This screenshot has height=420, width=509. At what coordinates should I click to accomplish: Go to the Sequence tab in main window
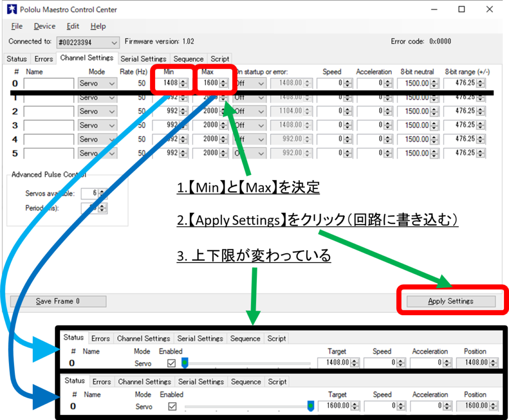(x=188, y=59)
